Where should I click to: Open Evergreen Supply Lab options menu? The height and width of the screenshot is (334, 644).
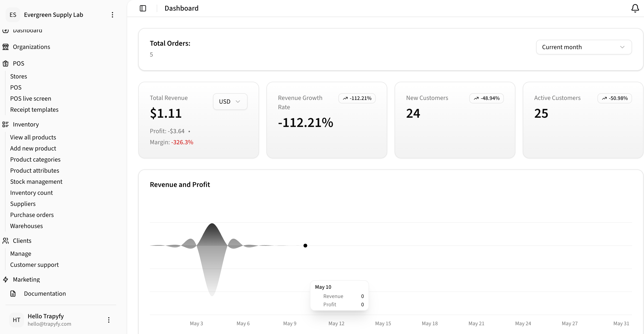[112, 15]
